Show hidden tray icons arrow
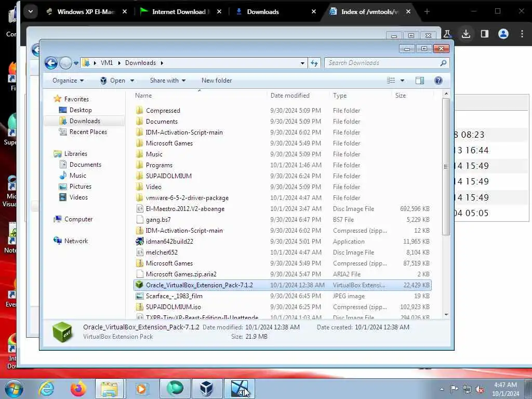This screenshot has width=532, height=399. tap(442, 390)
